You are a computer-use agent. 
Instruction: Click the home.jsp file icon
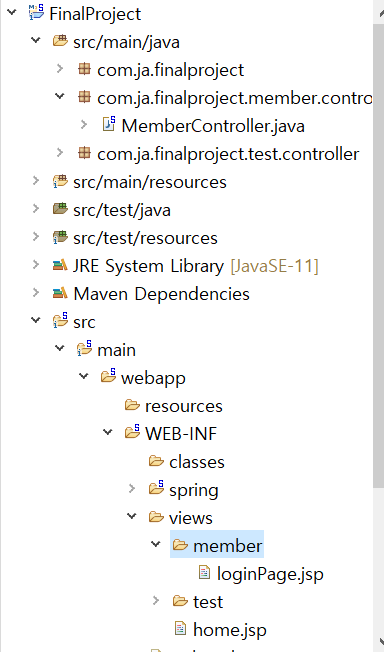click(x=180, y=628)
